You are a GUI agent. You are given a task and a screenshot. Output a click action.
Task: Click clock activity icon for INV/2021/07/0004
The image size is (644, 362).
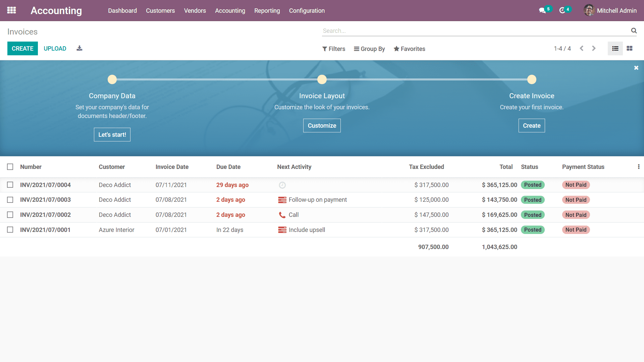click(x=282, y=185)
